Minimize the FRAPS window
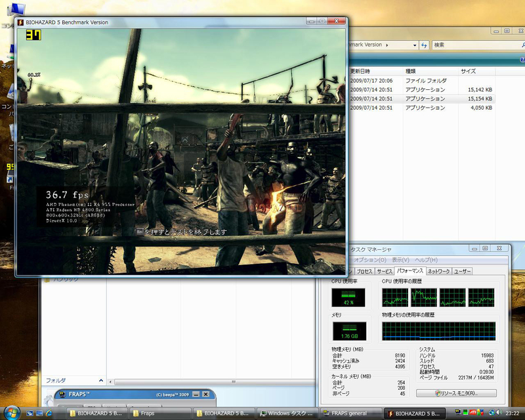This screenshot has width=525, height=420. coord(196,394)
